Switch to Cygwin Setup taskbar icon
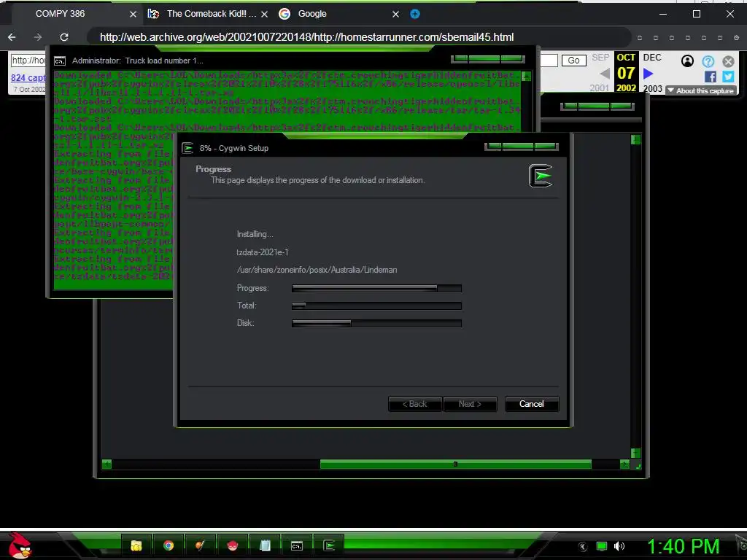 pyautogui.click(x=329, y=545)
